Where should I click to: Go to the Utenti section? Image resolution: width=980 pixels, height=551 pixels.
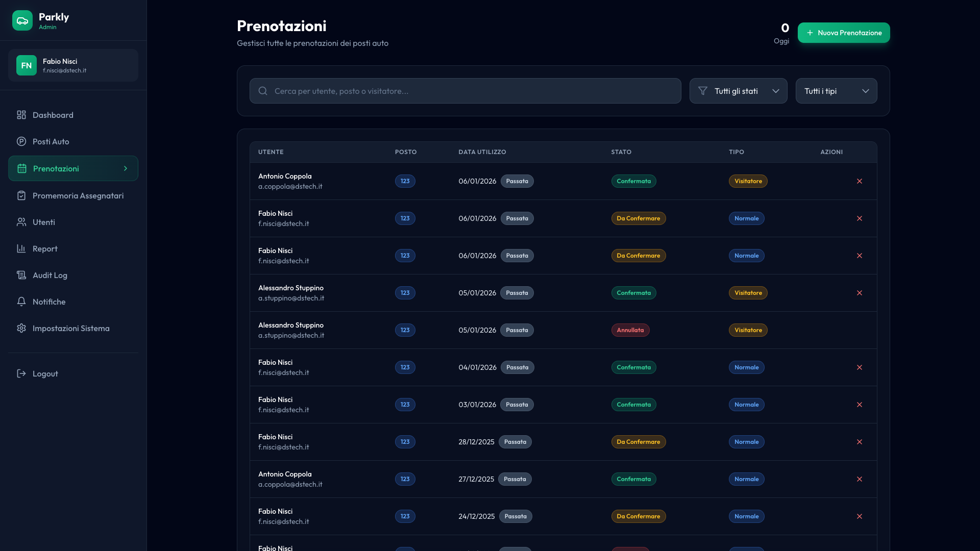click(x=44, y=222)
